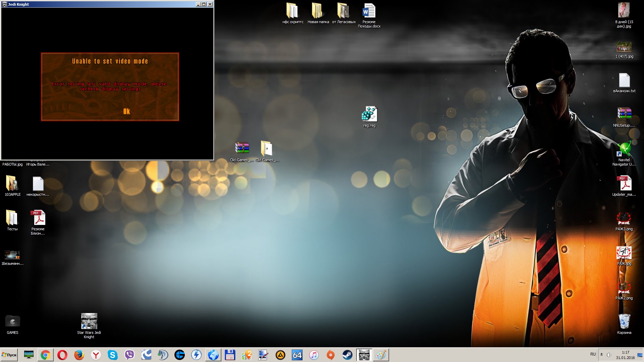
Task: Open the RU input language selector
Action: tap(593, 354)
